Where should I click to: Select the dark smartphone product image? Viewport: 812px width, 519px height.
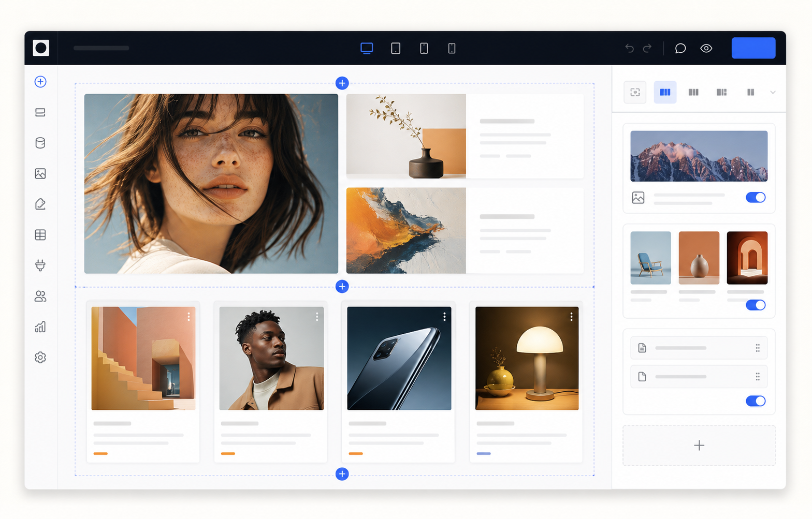coord(399,358)
